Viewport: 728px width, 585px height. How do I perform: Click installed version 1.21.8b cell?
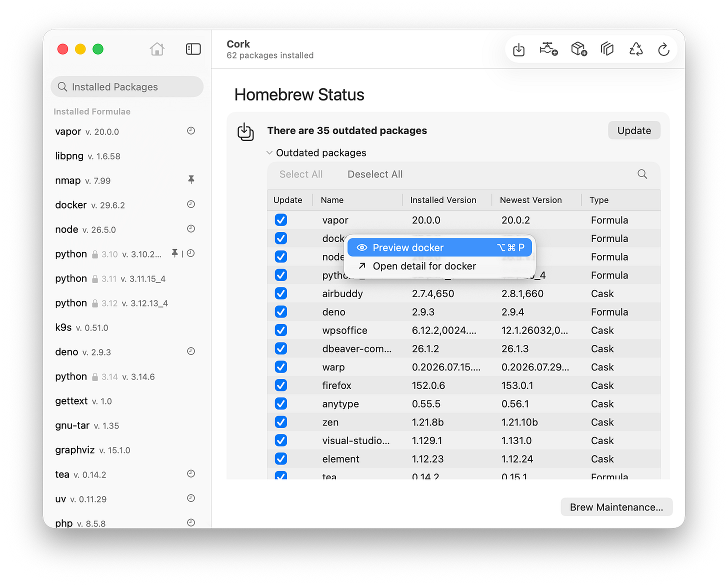pos(428,422)
